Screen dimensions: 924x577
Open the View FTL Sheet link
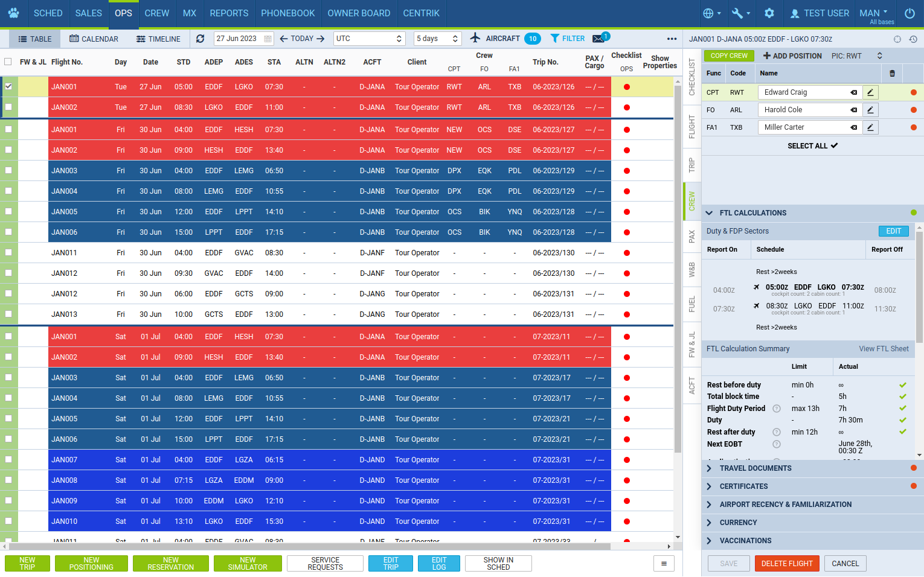[884, 349]
